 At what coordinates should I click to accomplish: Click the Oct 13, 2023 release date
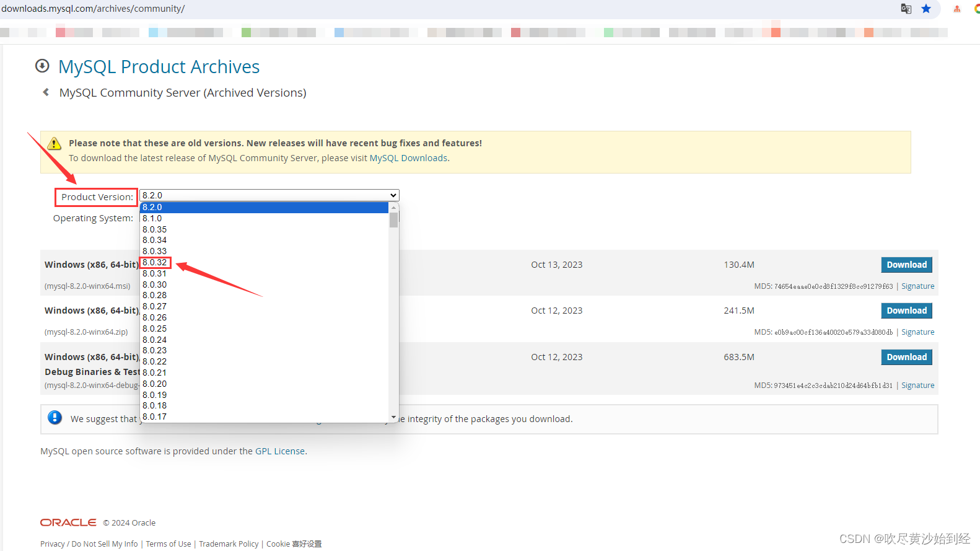point(557,265)
